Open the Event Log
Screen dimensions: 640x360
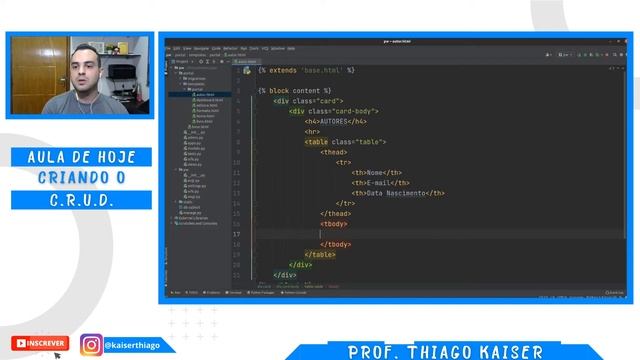coord(615,293)
